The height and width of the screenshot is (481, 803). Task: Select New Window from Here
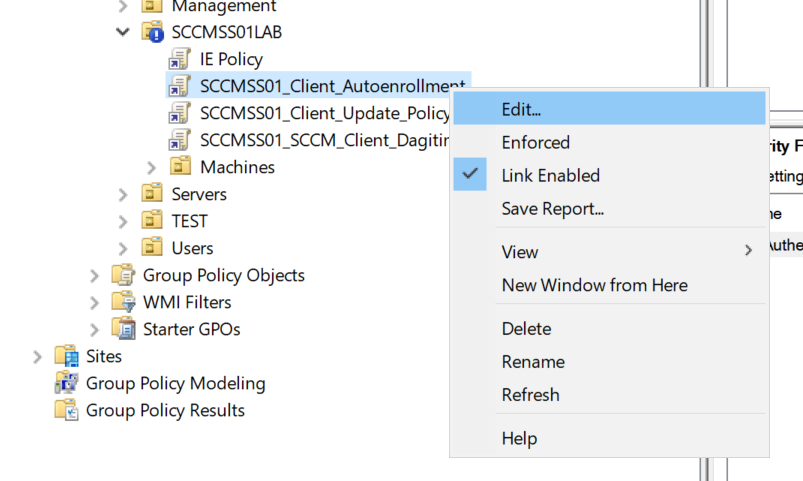609,285
